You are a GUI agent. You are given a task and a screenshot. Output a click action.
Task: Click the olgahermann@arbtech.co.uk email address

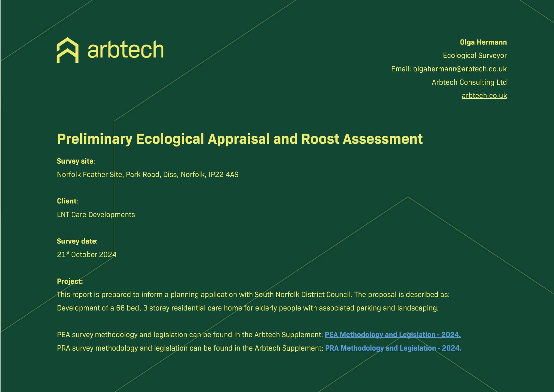(x=460, y=69)
